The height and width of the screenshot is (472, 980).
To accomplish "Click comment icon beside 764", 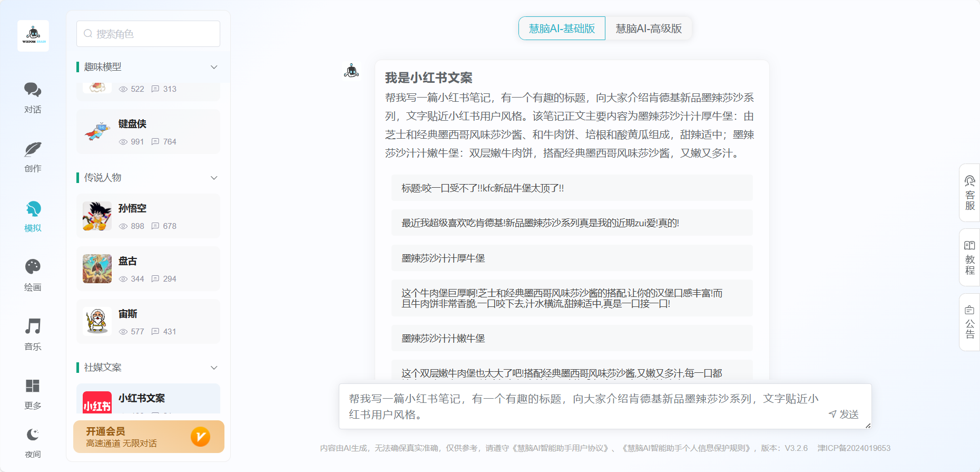I will [155, 141].
